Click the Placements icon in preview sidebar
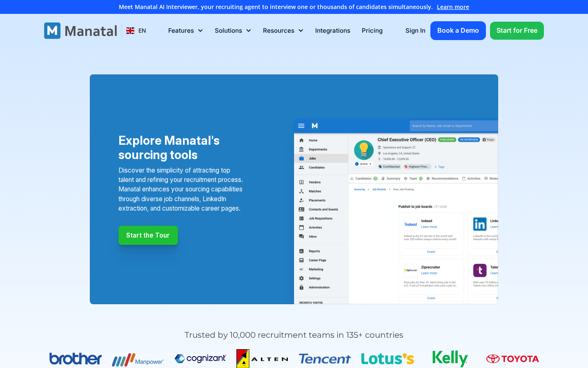The width and height of the screenshot is (588, 368). point(301,200)
